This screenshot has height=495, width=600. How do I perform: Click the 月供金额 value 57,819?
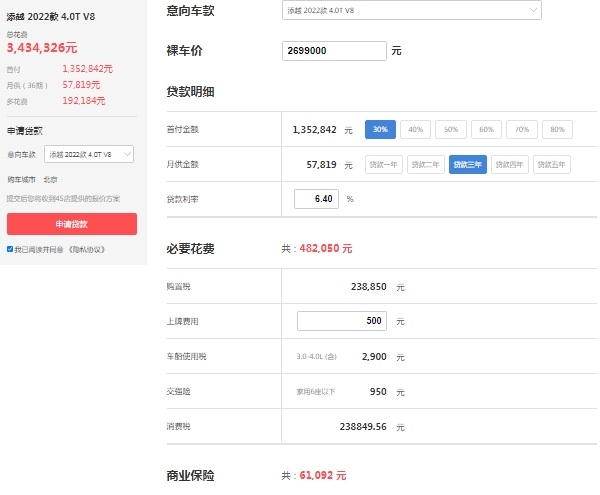[321, 165]
